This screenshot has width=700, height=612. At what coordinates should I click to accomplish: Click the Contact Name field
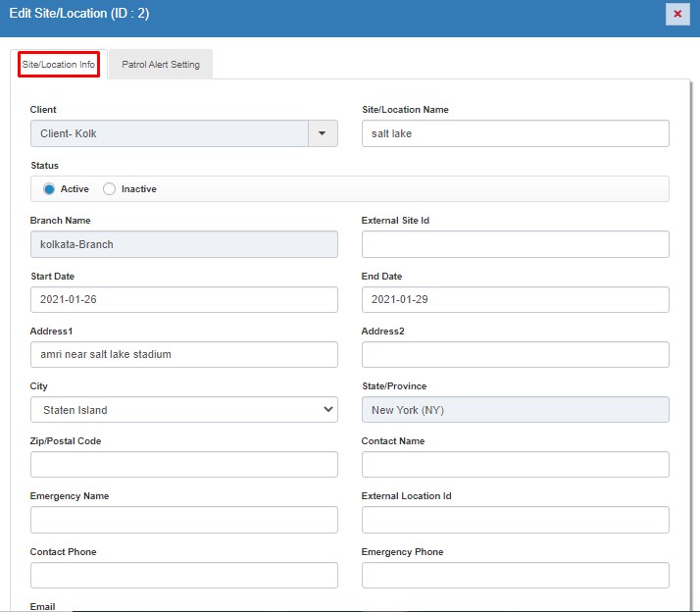515,465
